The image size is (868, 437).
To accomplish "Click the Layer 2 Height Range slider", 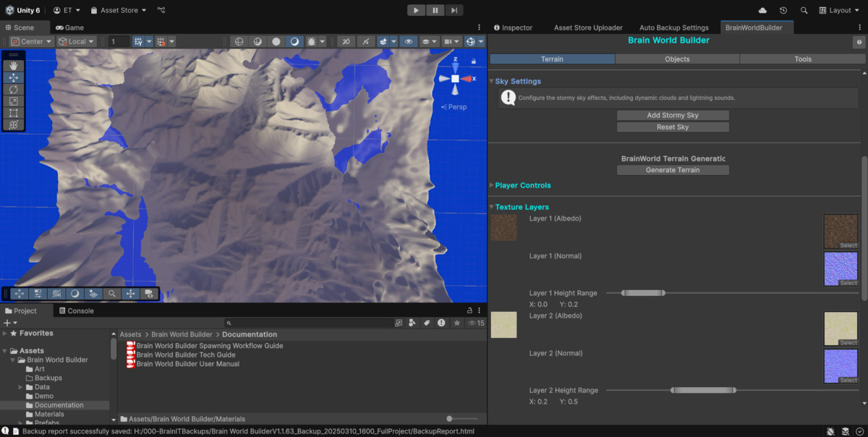I will (732, 390).
